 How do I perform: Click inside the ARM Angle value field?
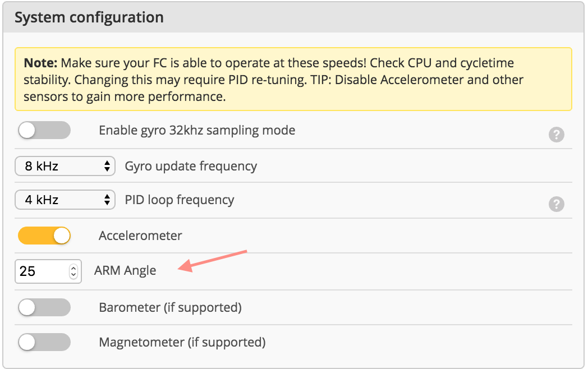coord(39,271)
